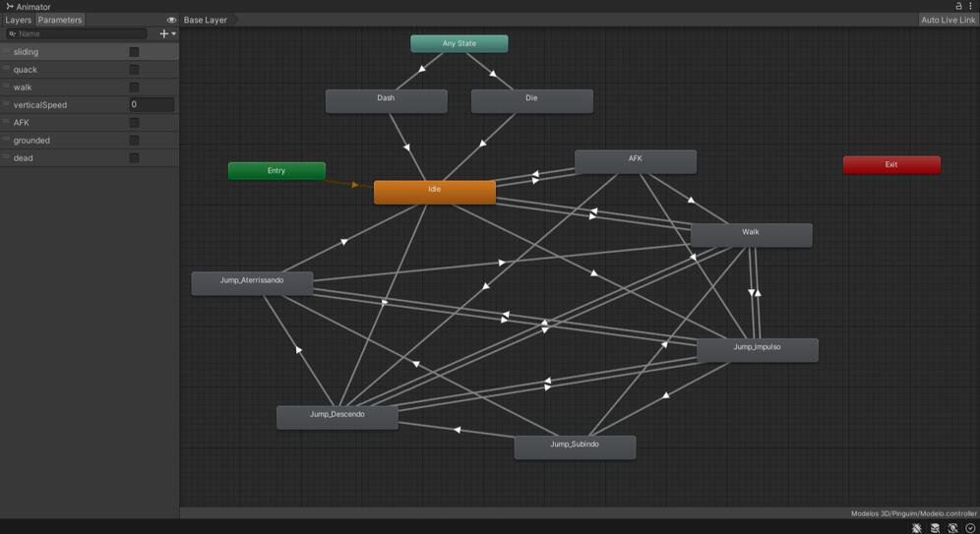The image size is (980, 534).
Task: Tick the dead parameter checkbox
Action: pyautogui.click(x=134, y=158)
